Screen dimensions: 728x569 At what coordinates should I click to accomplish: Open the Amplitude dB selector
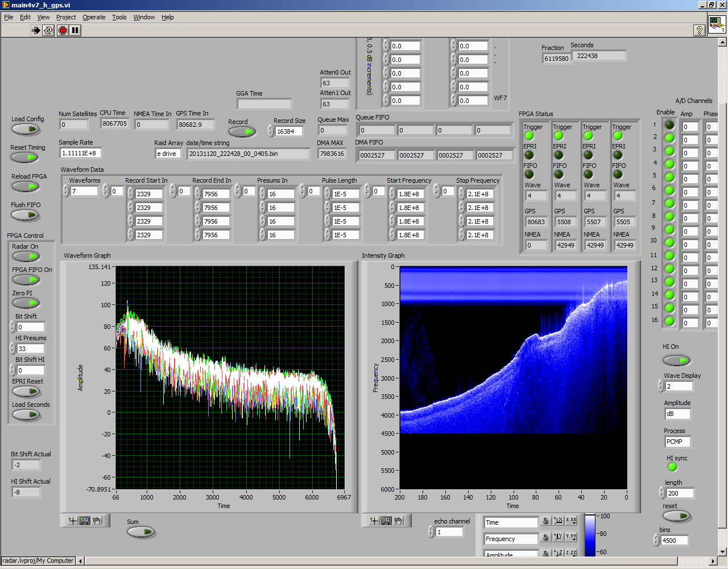tap(677, 414)
